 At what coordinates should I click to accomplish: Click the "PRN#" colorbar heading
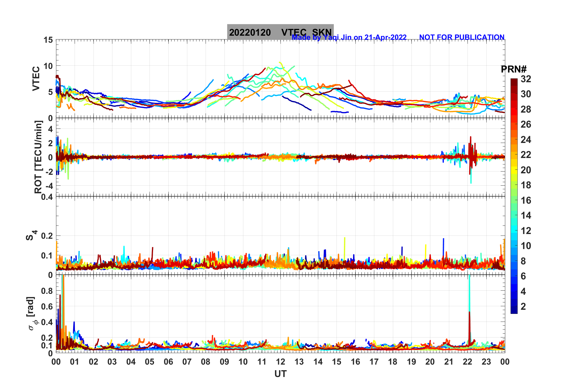coord(514,69)
